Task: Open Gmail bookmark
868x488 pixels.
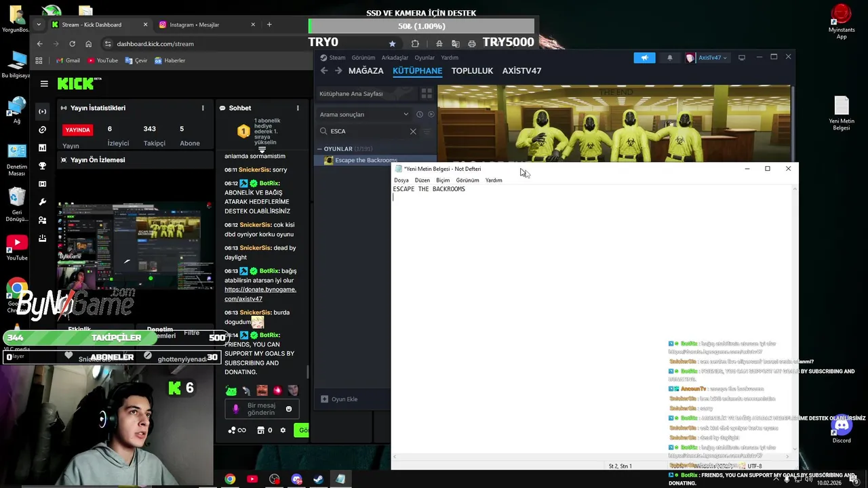Action: pyautogui.click(x=67, y=60)
